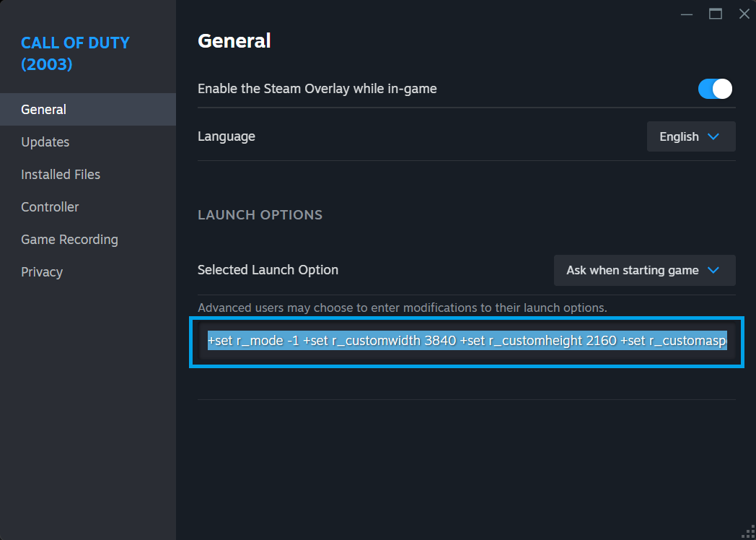This screenshot has height=540, width=756.
Task: Click the LAUNCH OPTIONS section header
Action: coord(260,215)
